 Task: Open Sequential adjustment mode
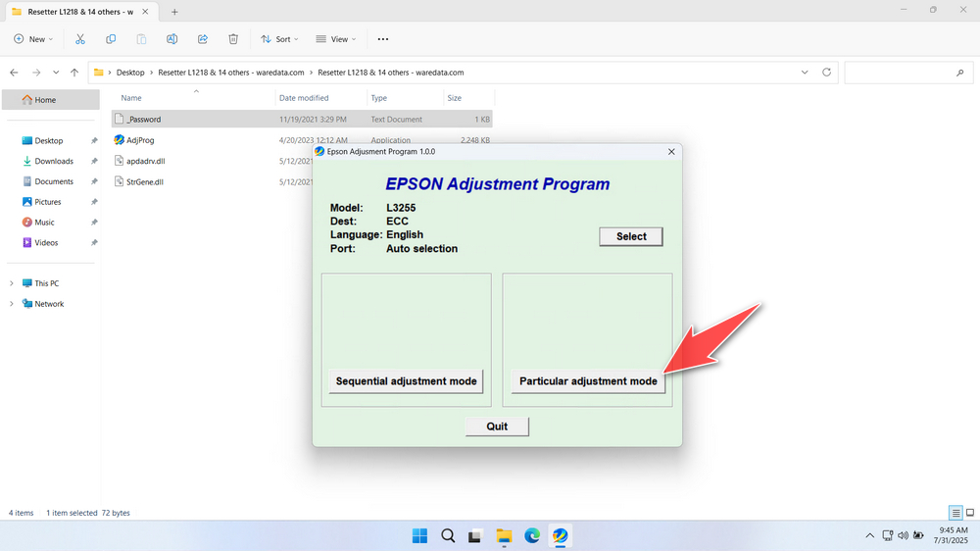(407, 380)
